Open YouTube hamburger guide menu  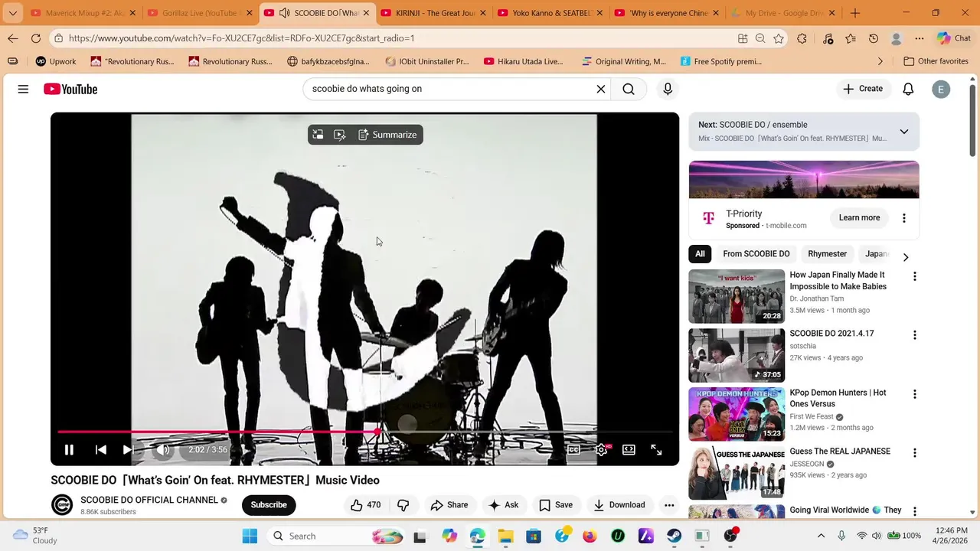tap(23, 90)
